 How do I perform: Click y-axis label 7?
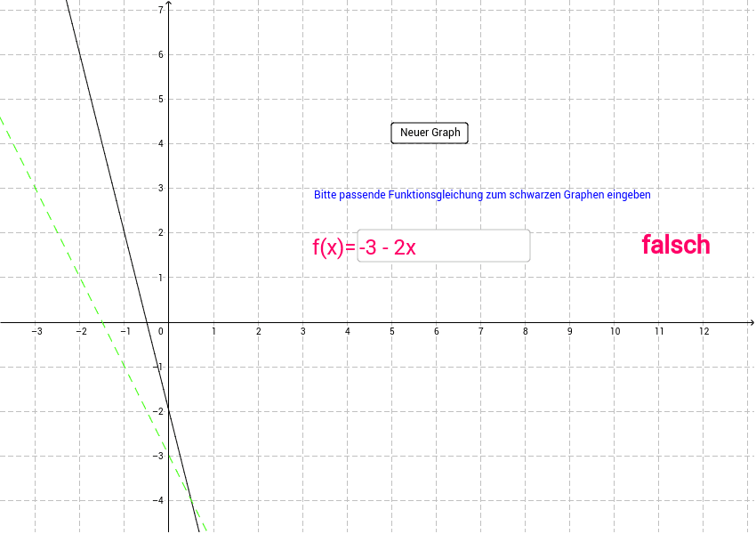coord(161,10)
